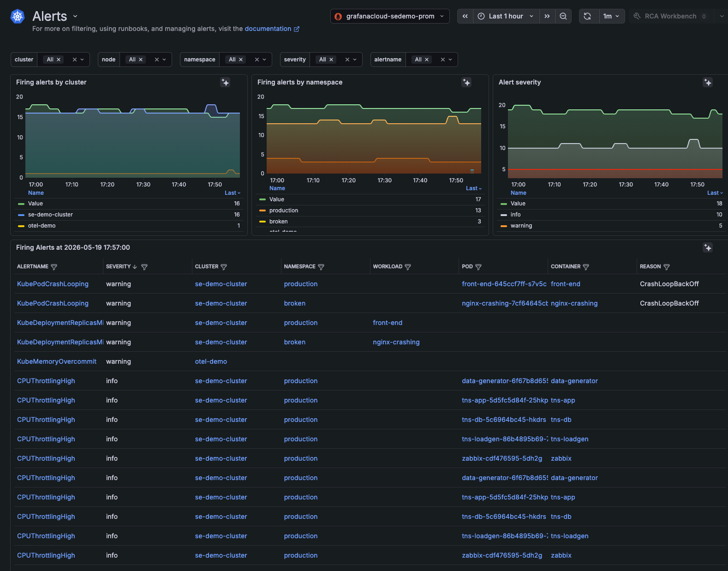The width and height of the screenshot is (728, 571).
Task: Clear the cluster filter
Action: [x=74, y=60]
